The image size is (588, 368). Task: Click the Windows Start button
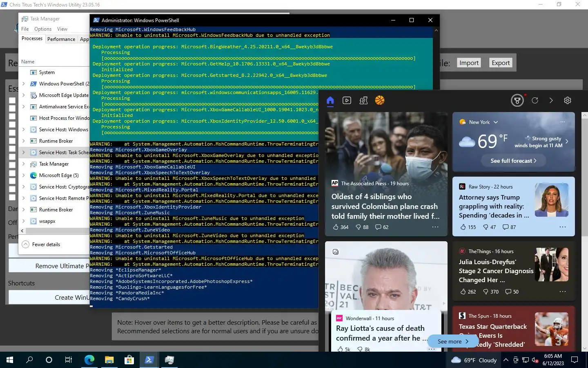click(x=10, y=360)
